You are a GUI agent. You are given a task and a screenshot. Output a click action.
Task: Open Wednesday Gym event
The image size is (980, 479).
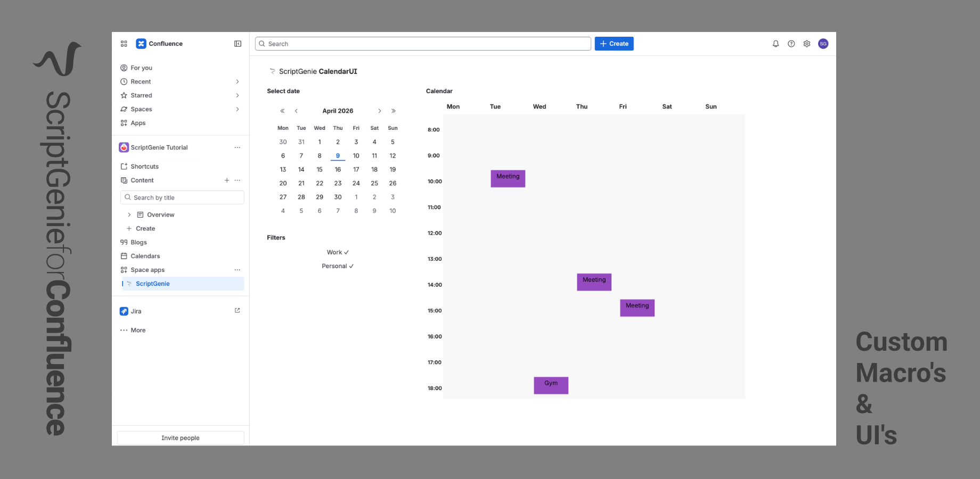pyautogui.click(x=551, y=385)
